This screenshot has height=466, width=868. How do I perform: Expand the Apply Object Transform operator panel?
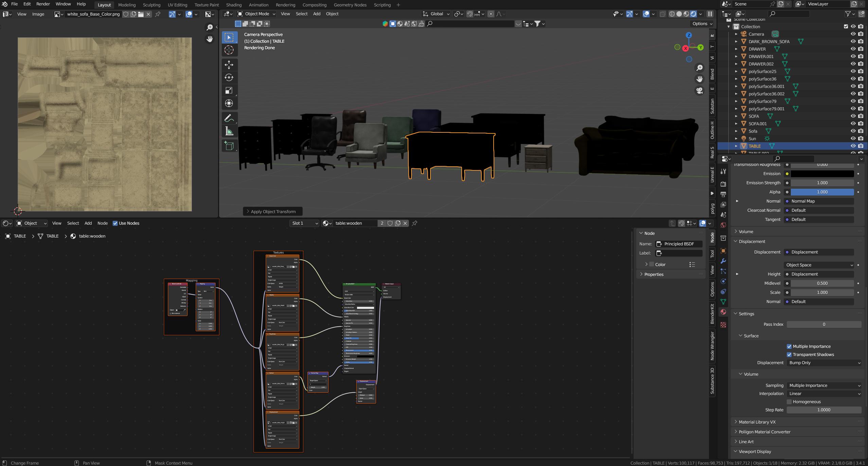point(273,211)
